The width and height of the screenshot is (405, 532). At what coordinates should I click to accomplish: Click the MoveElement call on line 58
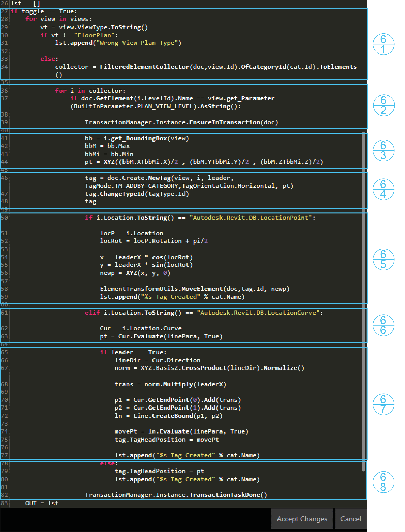tap(202, 289)
